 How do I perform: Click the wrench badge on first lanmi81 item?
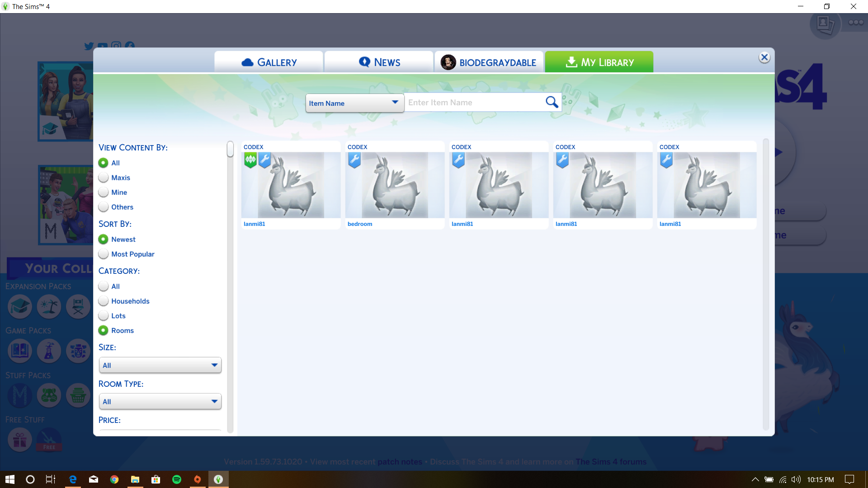[264, 160]
